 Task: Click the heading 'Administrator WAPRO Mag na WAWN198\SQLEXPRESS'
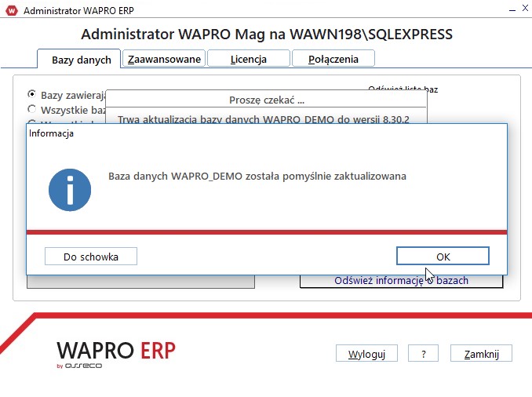tap(267, 35)
